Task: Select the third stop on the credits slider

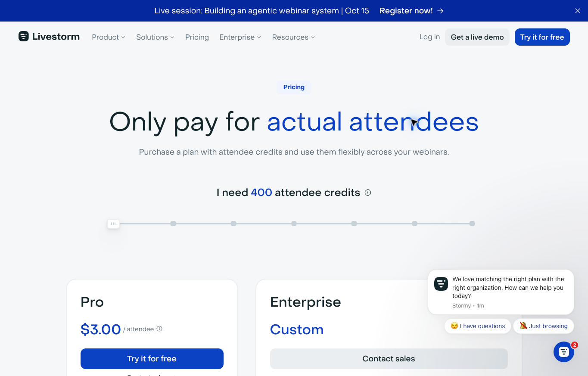Action: [x=233, y=224]
